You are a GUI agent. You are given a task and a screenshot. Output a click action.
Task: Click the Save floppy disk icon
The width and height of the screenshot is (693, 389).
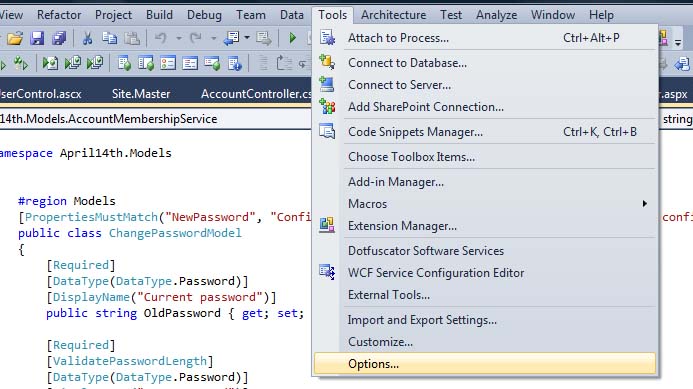37,38
